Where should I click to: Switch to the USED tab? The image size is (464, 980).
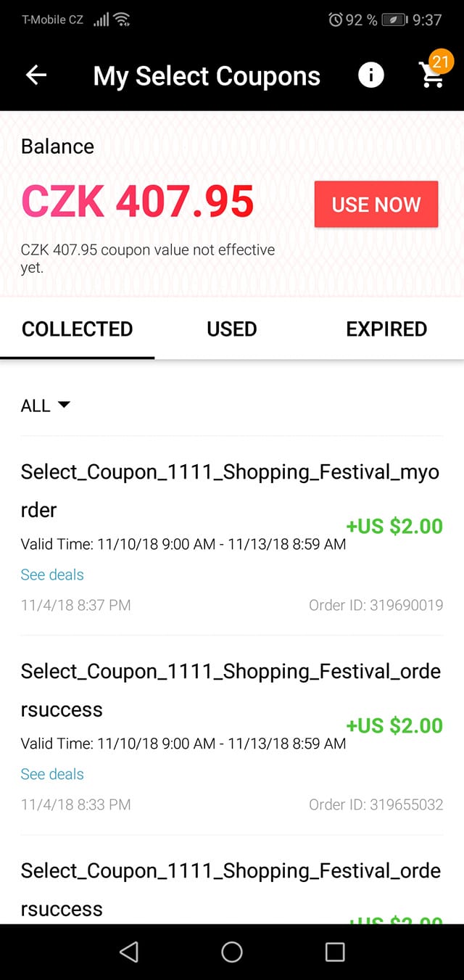point(232,329)
